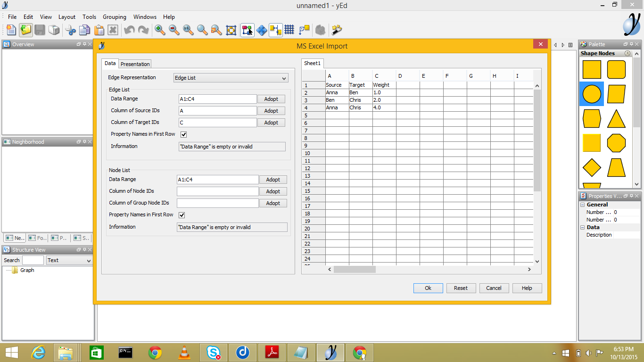Click the Copy toolbar icon
Screen dimensions: 644x362
pyautogui.click(x=85, y=30)
